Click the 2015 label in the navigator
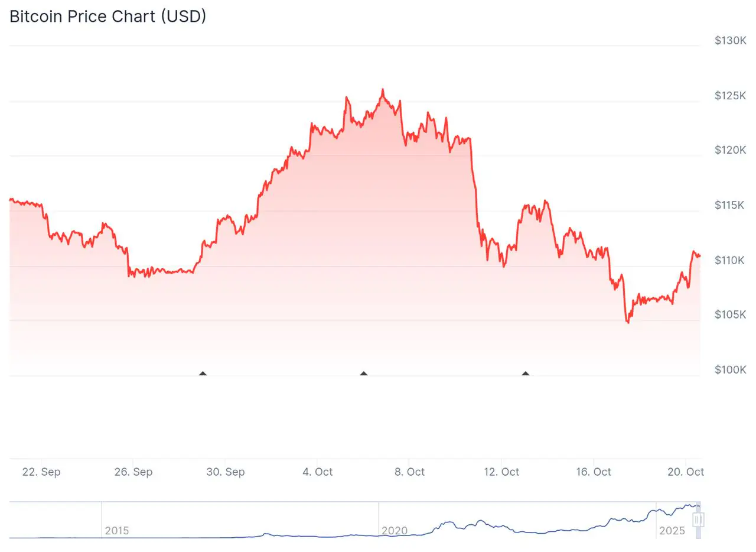The image size is (756, 552). (117, 530)
